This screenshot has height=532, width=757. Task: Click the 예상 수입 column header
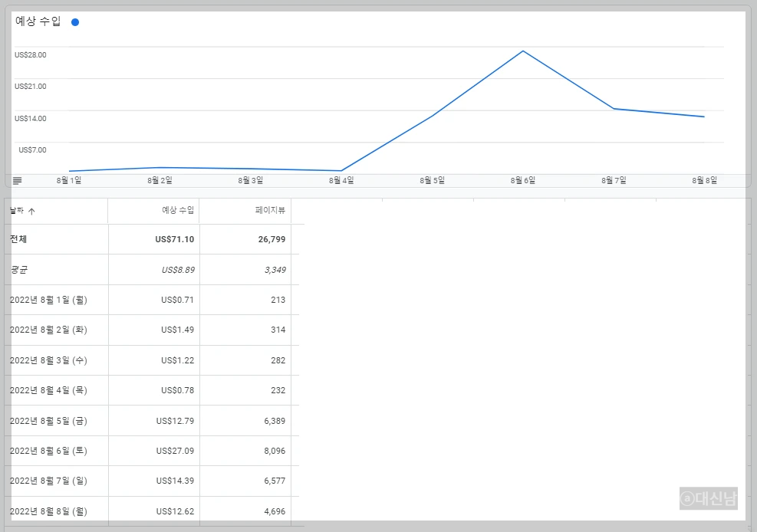[178, 210]
